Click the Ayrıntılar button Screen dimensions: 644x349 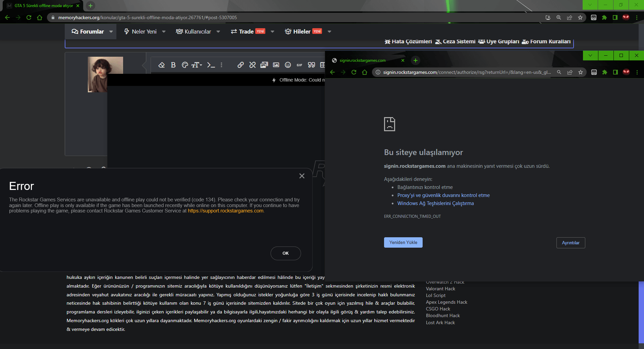coord(571,243)
